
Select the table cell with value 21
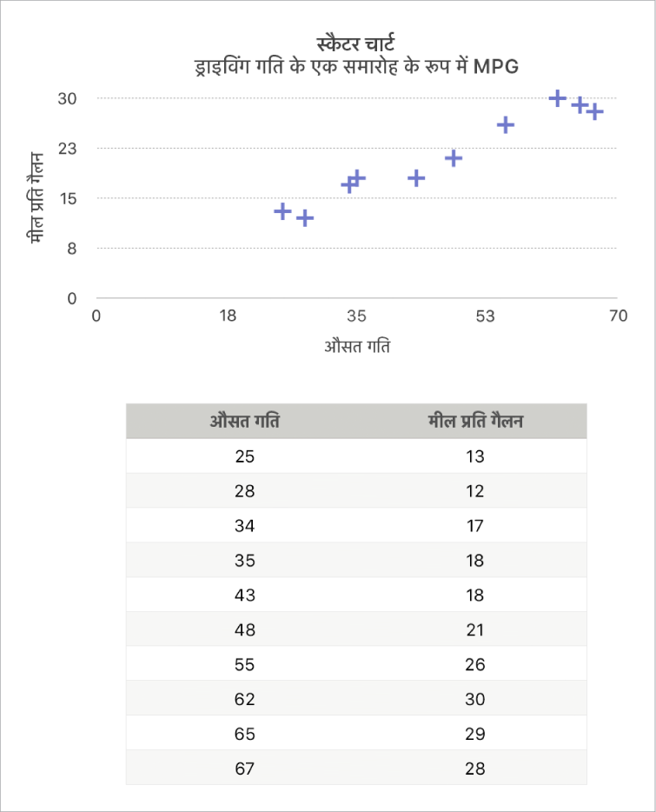(x=474, y=630)
